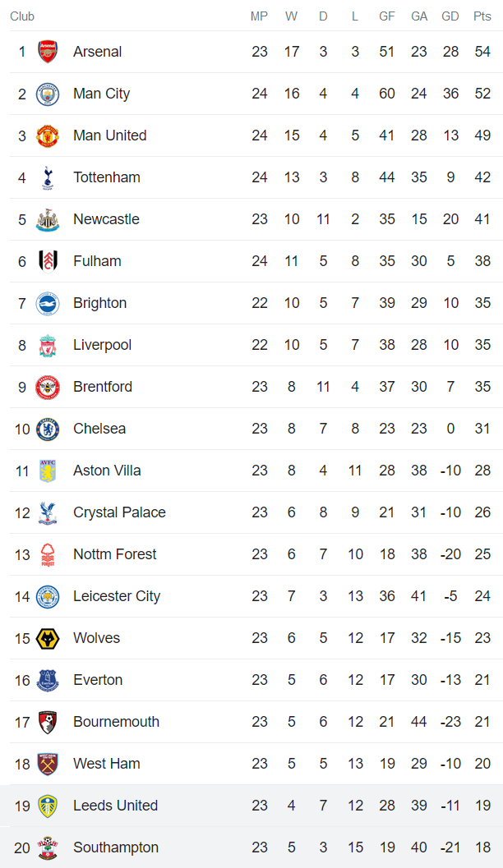Click the Wolves logo icon
Viewport: 503px width, 868px height.
48,638
